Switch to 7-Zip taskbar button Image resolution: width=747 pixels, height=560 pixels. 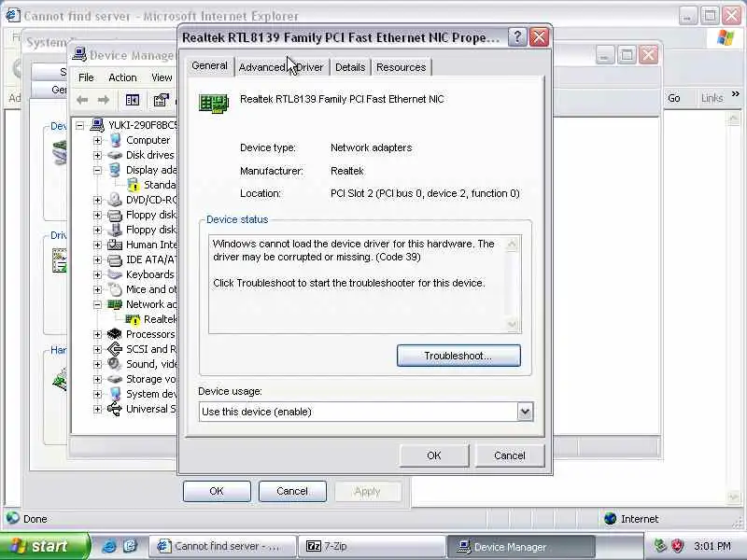pos(372,546)
